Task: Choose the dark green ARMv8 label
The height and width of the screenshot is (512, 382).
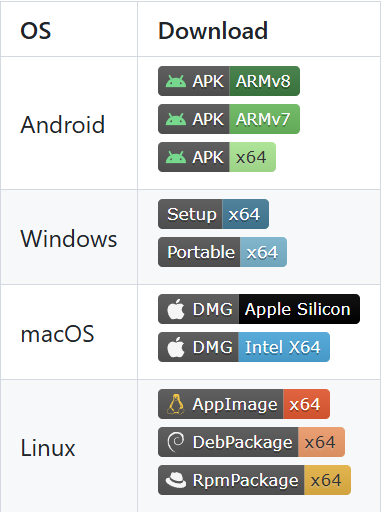Action: (265, 81)
